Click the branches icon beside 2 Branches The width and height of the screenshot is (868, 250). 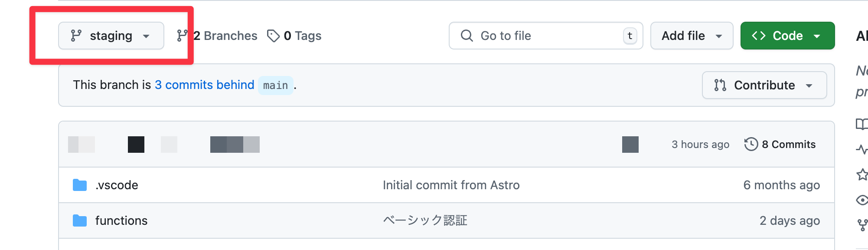[x=182, y=36]
